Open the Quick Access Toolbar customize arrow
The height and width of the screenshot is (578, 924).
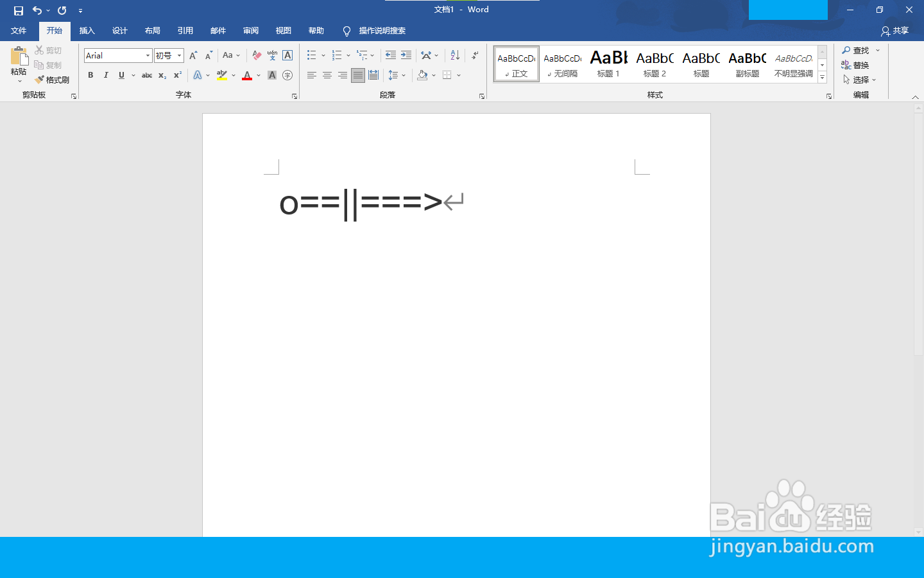80,11
